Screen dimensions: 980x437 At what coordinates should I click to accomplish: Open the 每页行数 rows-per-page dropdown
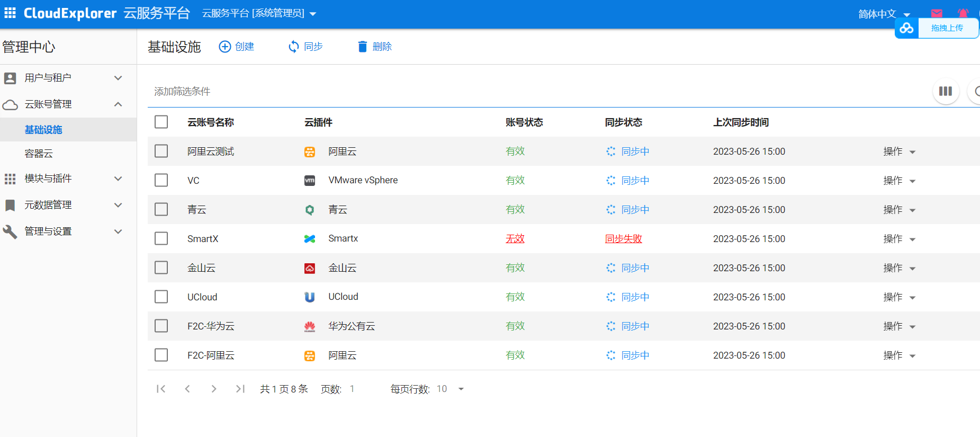point(450,389)
